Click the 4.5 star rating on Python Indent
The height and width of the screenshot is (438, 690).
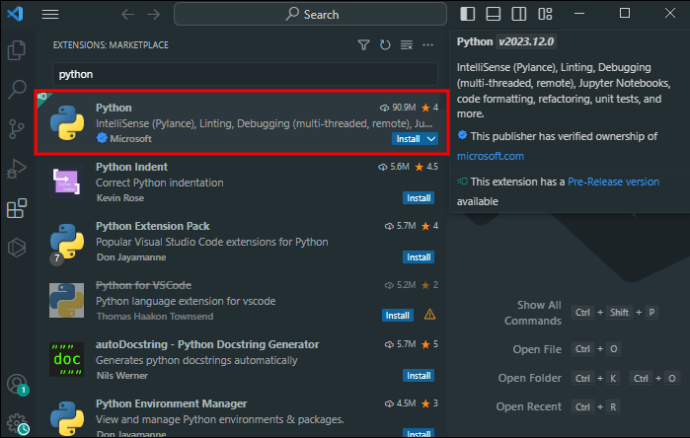tap(427, 167)
